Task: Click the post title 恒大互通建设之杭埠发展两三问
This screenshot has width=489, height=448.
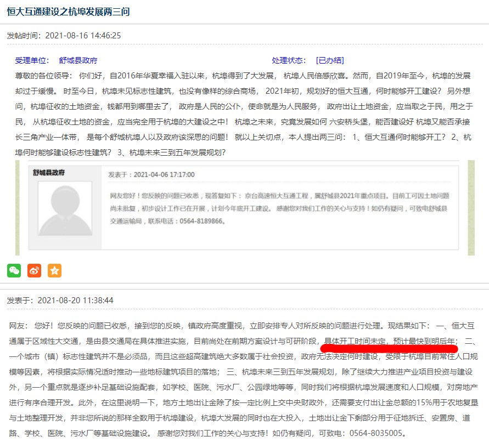Action: coord(68,12)
